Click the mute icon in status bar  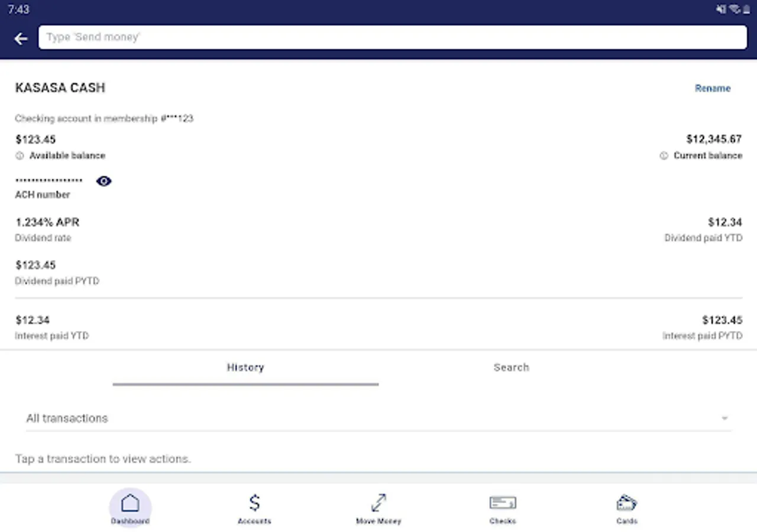(x=722, y=9)
